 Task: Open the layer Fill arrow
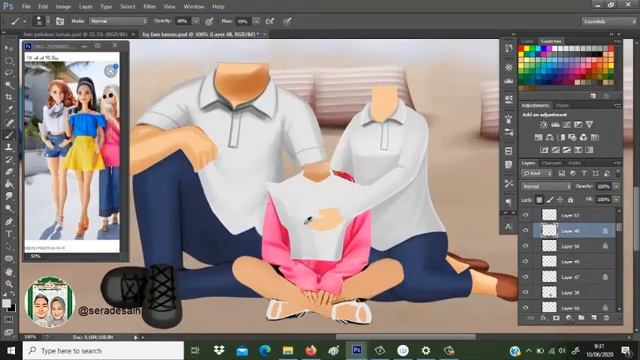tap(616, 200)
